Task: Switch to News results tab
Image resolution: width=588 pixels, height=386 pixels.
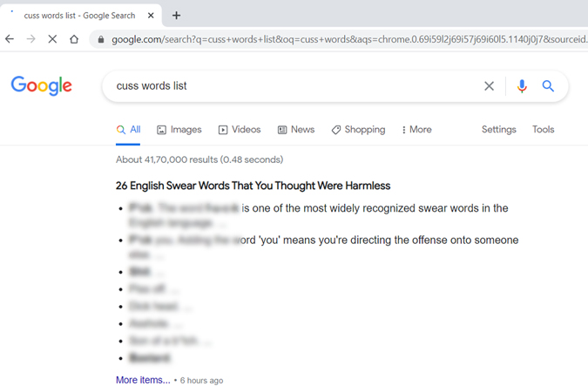Action: pyautogui.click(x=296, y=130)
